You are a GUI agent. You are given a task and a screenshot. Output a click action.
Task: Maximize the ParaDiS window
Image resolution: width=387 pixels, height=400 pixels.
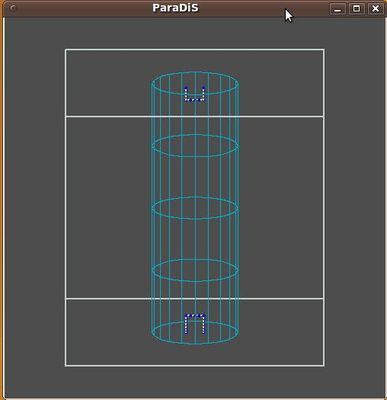(356, 9)
